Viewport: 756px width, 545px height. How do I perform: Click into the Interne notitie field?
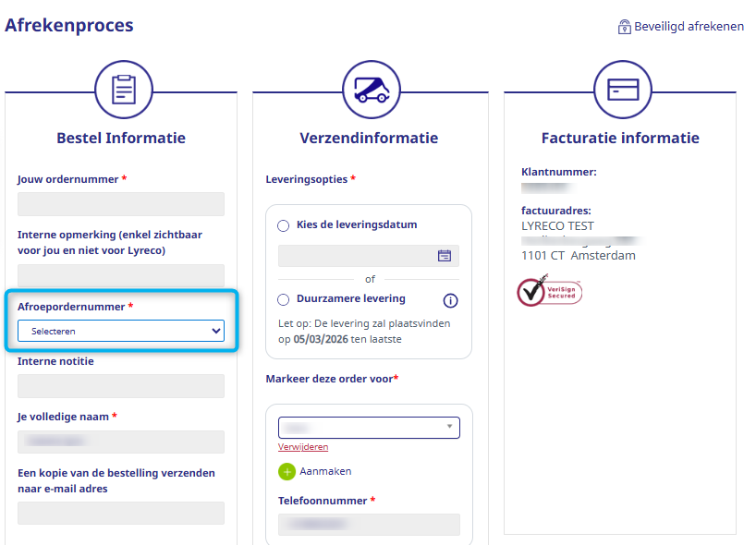tap(121, 386)
